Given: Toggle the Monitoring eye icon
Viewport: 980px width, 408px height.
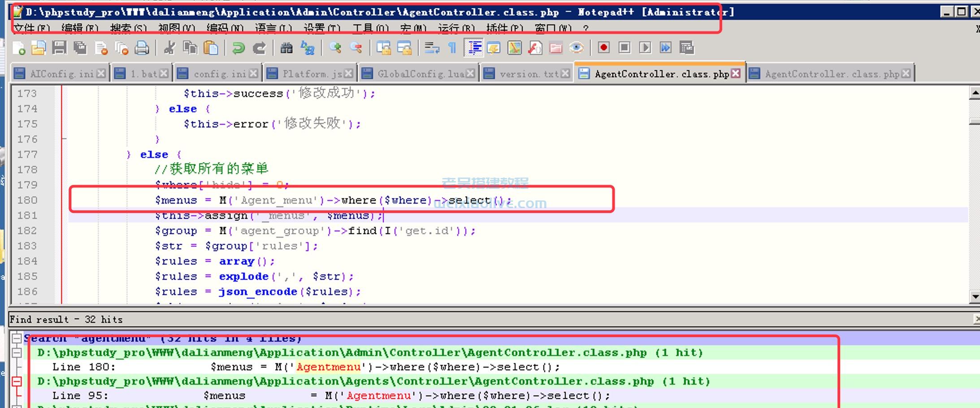Looking at the screenshot, I should 577,48.
